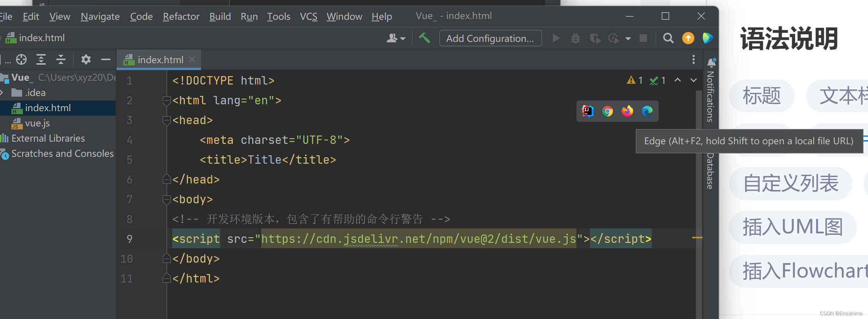Click Select Opened File crosshair icon
This screenshot has width=868, height=319.
tap(21, 59)
